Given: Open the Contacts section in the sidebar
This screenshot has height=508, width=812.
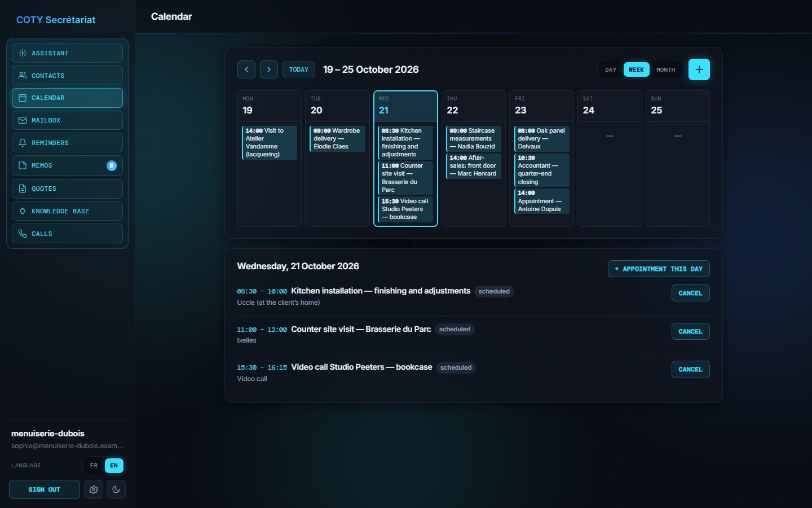Looking at the screenshot, I should [67, 76].
